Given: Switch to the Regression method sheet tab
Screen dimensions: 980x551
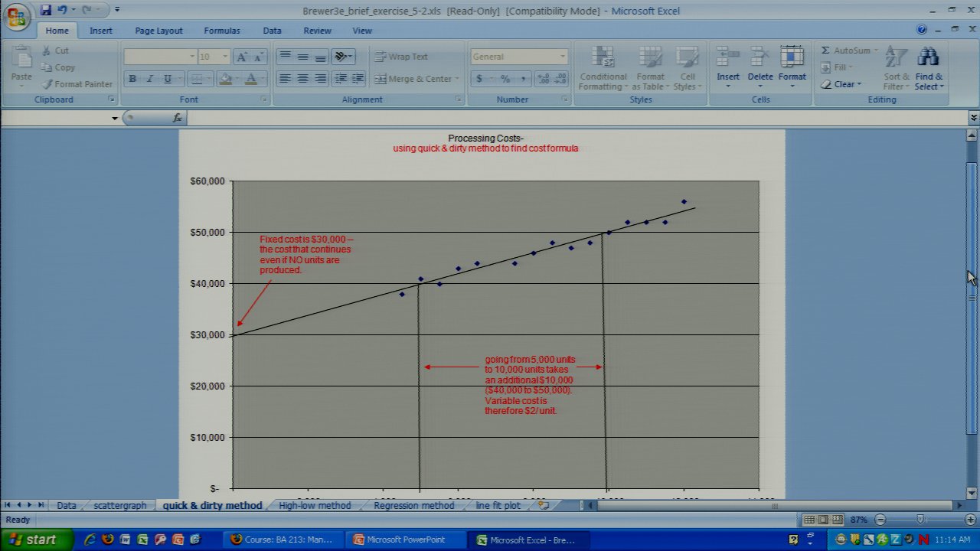Looking at the screenshot, I should coord(413,505).
